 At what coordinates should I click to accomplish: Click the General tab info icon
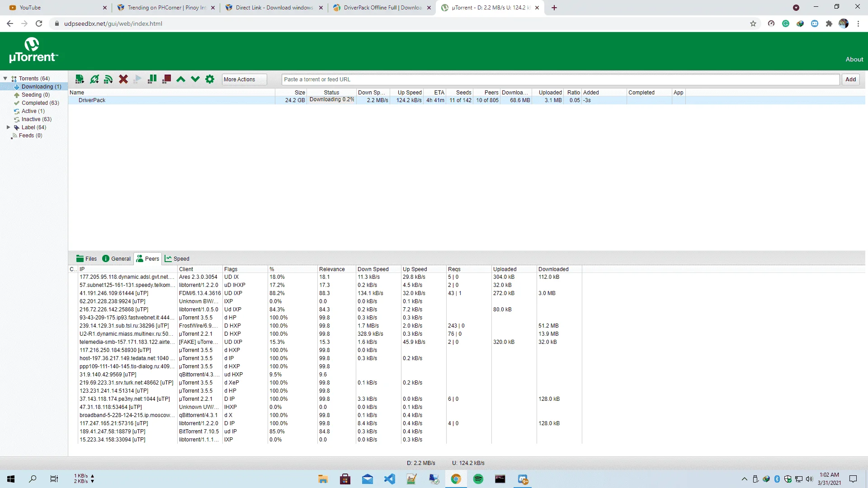[x=106, y=258]
